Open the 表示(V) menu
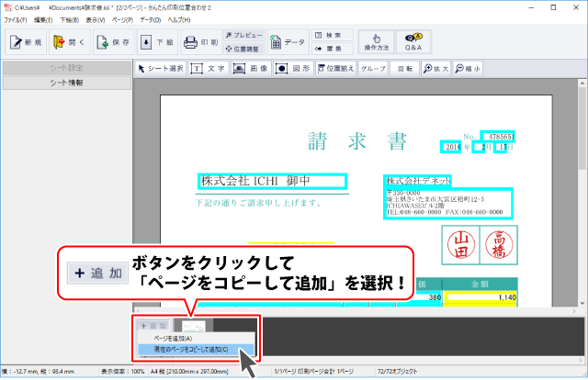Screen dimensions: 588x380 (95, 19)
